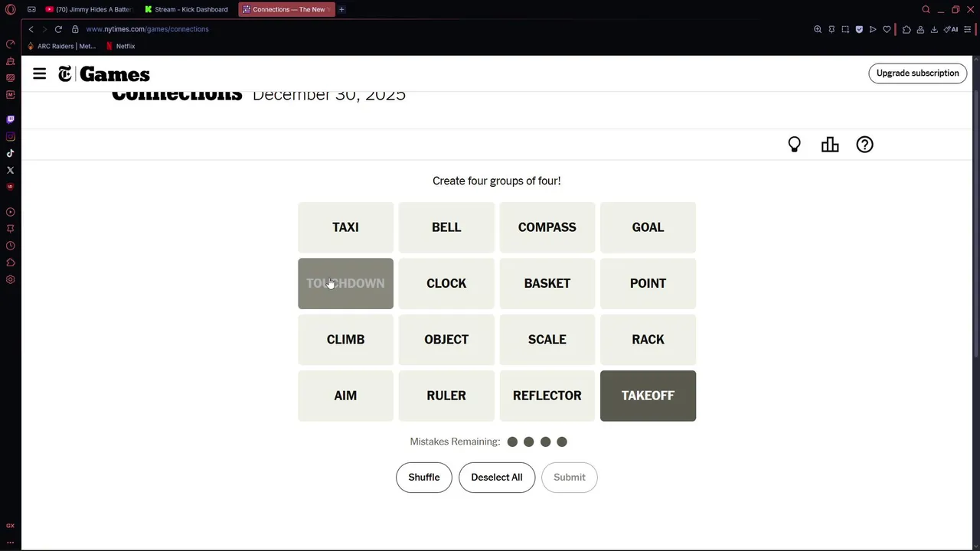Image resolution: width=980 pixels, height=551 pixels.
Task: Deselect the TAKEOFF tile
Action: (x=648, y=396)
